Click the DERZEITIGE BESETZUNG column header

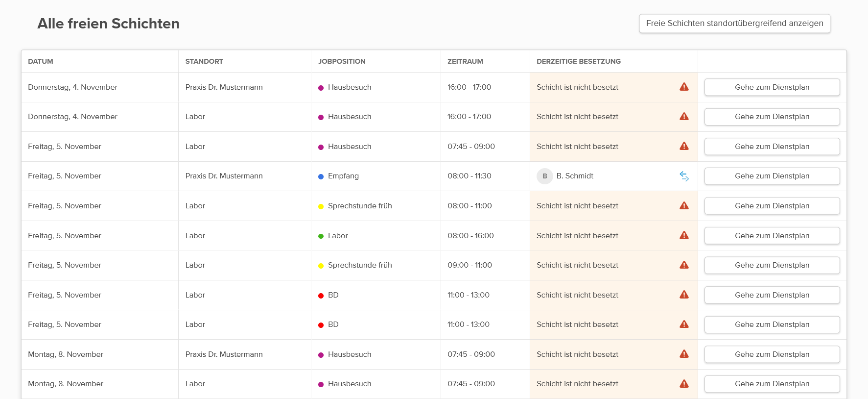[579, 61]
